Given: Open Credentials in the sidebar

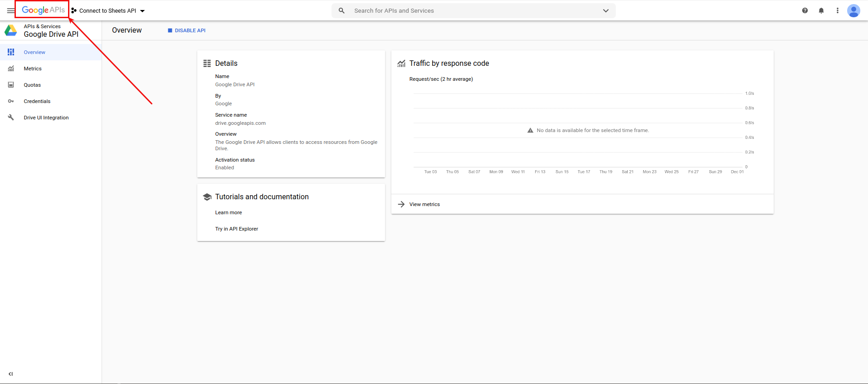Looking at the screenshot, I should [x=51, y=101].
